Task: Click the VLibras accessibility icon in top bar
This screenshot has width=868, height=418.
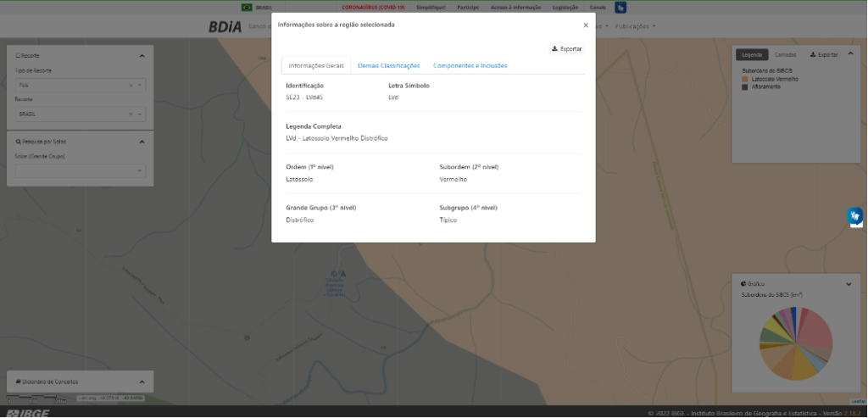Action: coord(620,7)
